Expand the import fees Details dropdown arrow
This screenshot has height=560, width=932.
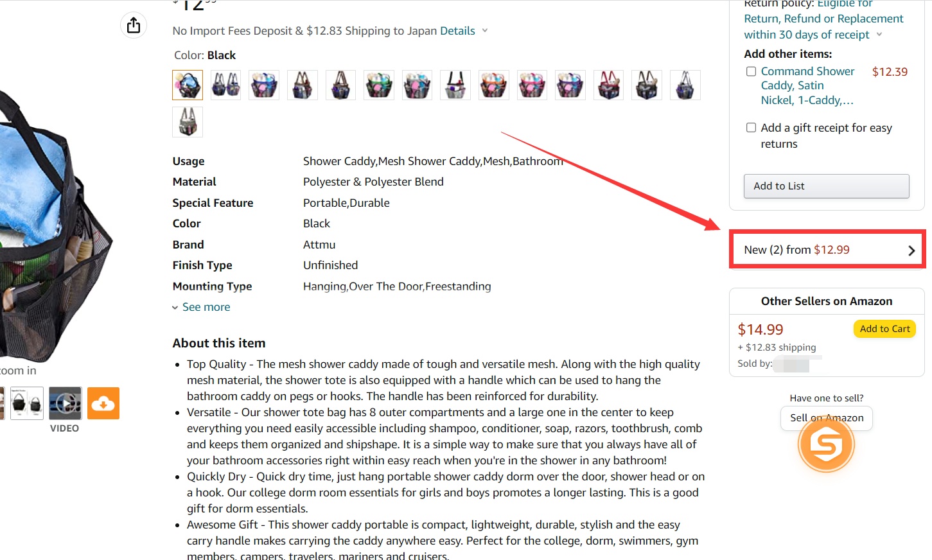[485, 31]
